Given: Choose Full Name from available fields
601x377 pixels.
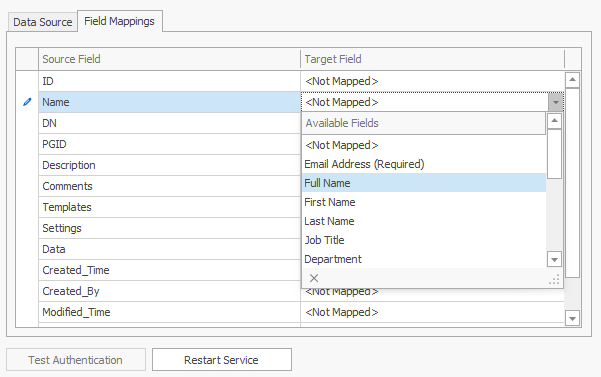Looking at the screenshot, I should point(424,183).
